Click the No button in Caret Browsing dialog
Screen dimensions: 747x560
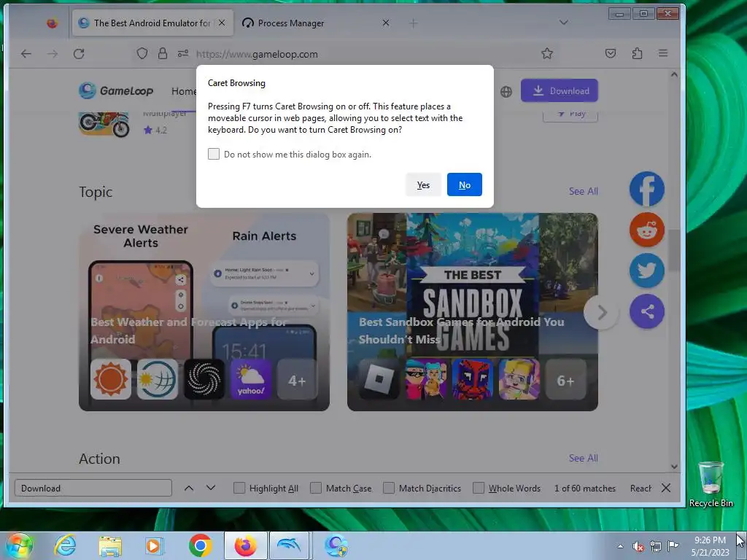[465, 184]
